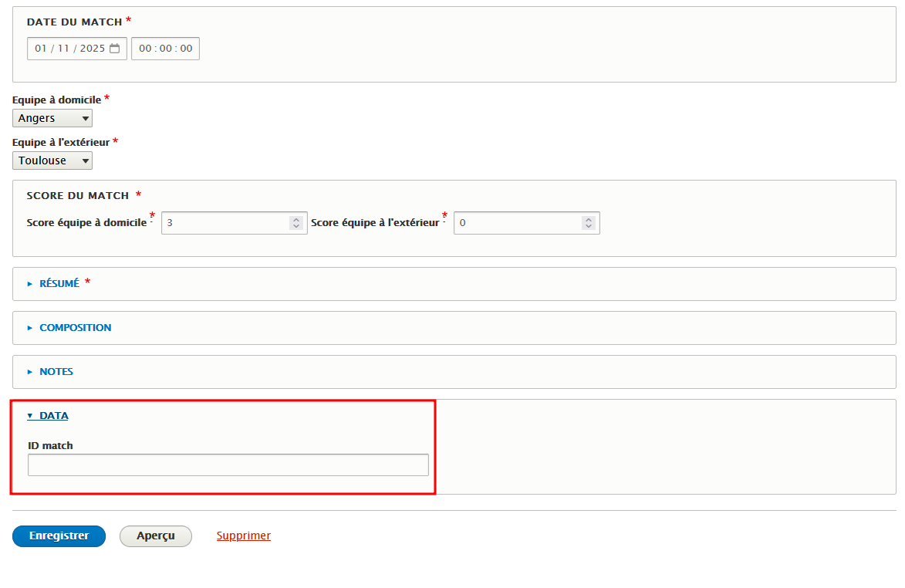Open the calendar picker in date field
This screenshot has width=905, height=588.
pyautogui.click(x=115, y=49)
